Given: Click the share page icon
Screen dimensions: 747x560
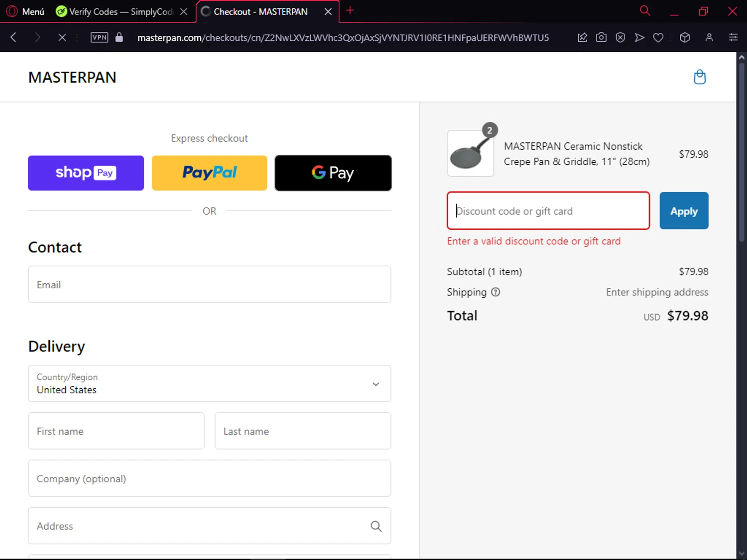Looking at the screenshot, I should pos(582,37).
